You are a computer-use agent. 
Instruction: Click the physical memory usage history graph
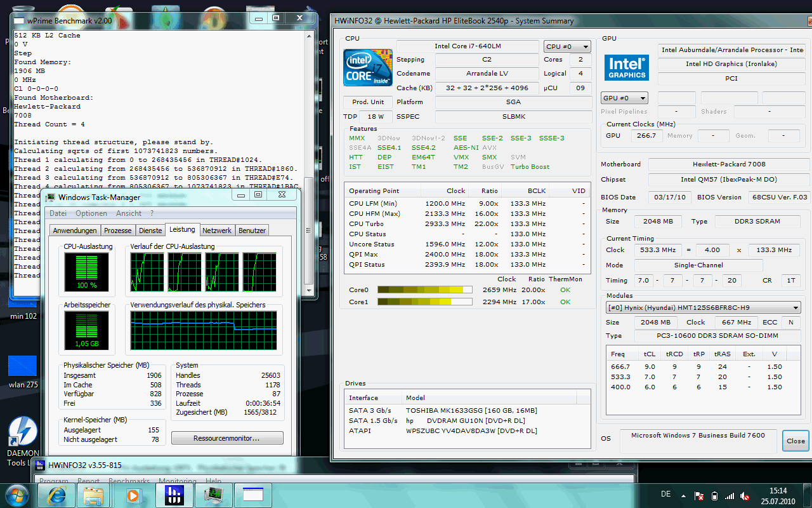[203, 331]
